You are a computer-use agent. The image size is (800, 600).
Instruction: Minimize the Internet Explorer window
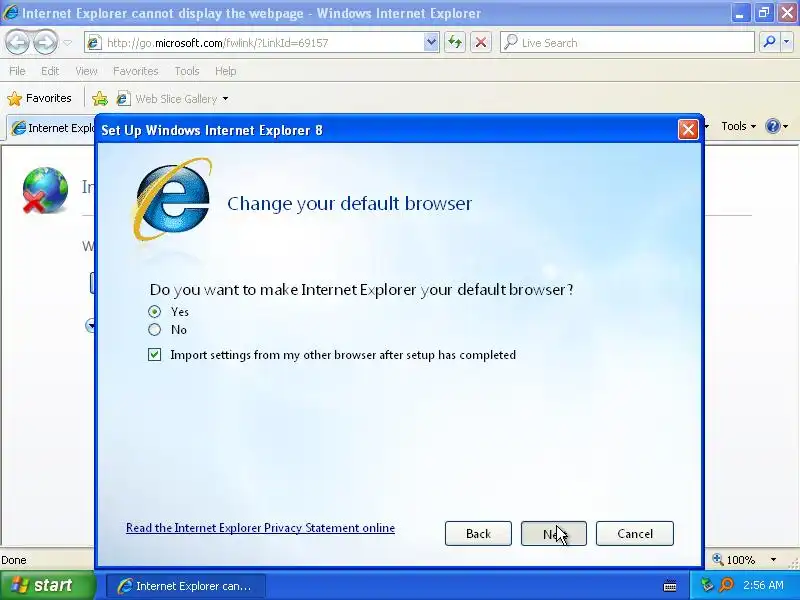point(739,13)
